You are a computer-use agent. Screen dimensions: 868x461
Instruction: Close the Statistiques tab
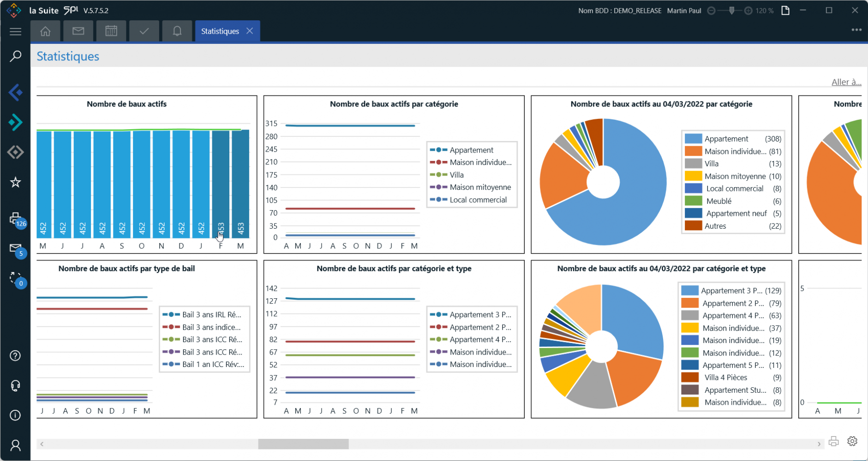[250, 31]
